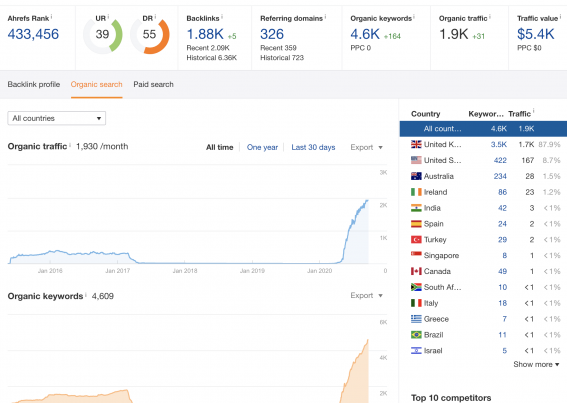The height and width of the screenshot is (403, 567).
Task: Open United States keywords count 422
Action: 500,160
